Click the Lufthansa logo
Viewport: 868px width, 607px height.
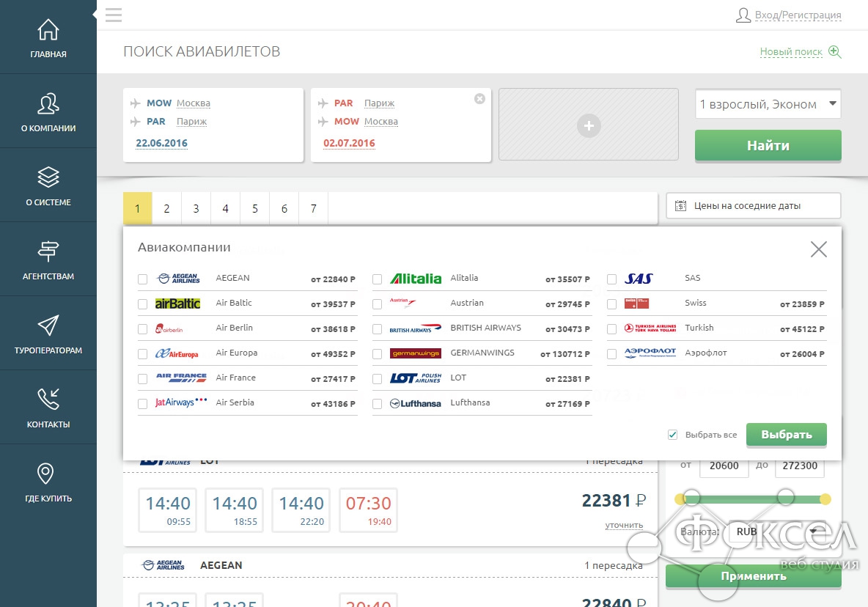[x=415, y=403]
